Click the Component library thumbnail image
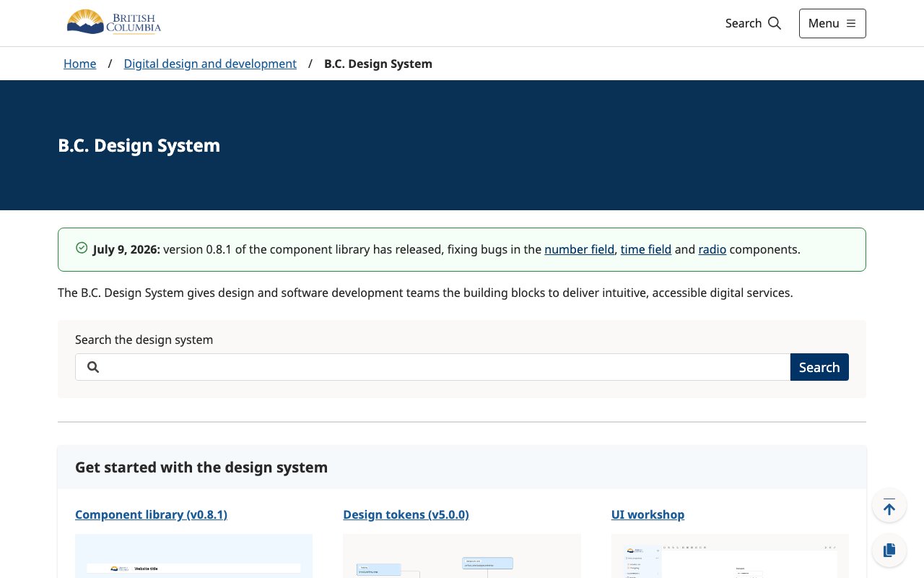 (x=193, y=556)
